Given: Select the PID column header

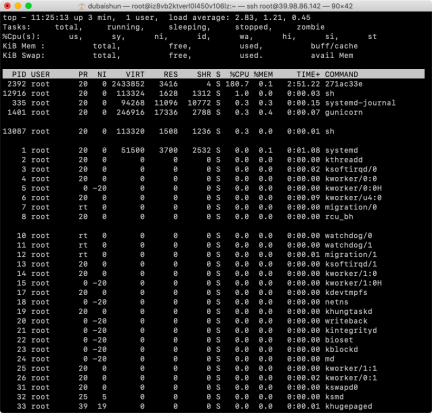Looking at the screenshot, I should 19,74.
